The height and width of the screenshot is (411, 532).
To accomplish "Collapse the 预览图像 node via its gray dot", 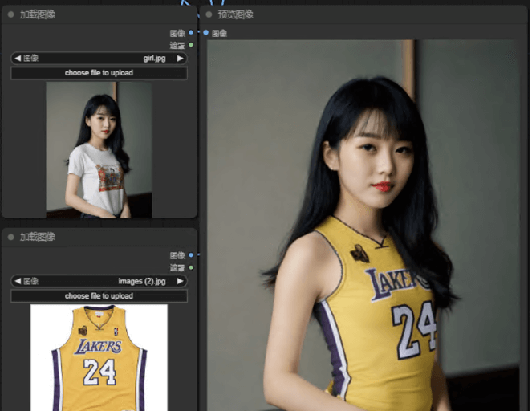I will (x=209, y=14).
